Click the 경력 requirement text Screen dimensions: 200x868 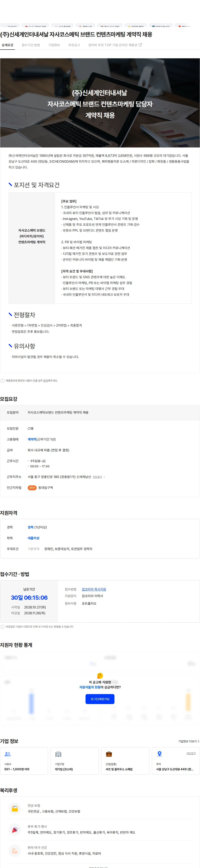tap(31, 527)
